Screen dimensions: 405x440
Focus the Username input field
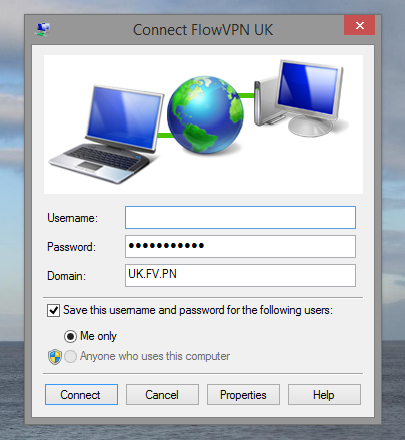coord(240,218)
